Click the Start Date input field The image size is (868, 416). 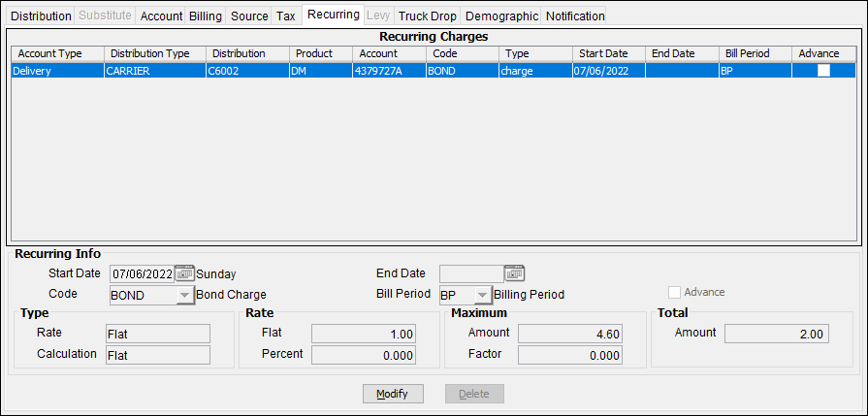pos(142,274)
